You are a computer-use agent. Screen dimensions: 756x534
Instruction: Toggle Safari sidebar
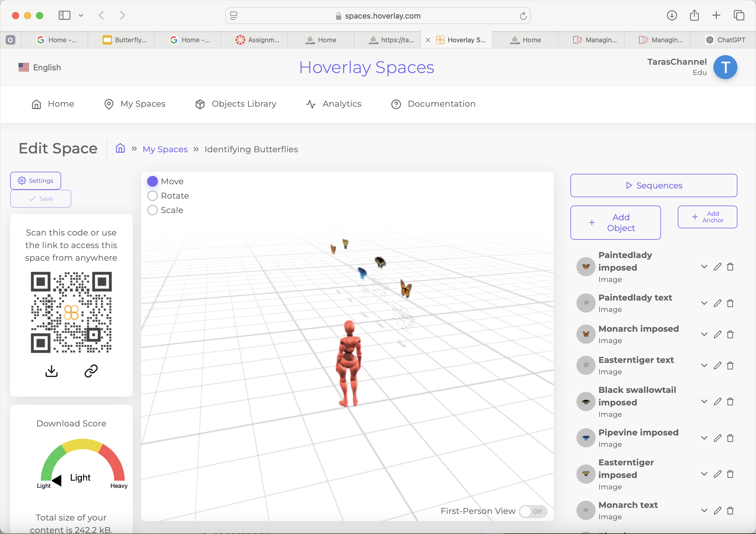[x=64, y=16]
